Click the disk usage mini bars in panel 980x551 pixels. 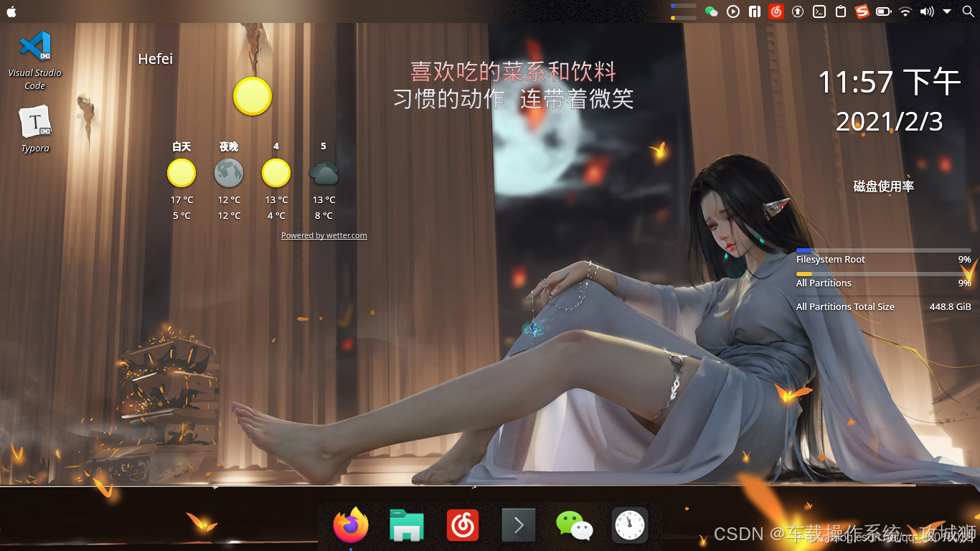coord(684,11)
